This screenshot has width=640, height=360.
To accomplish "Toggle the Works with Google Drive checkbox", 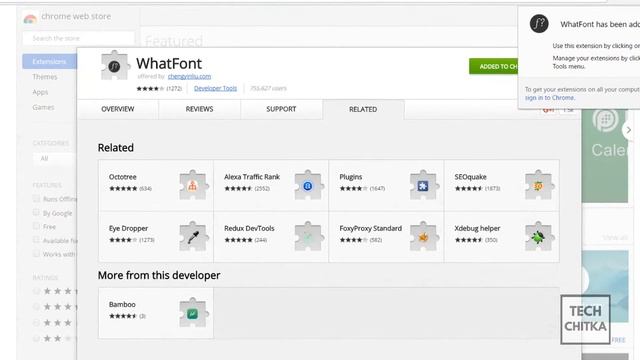I will click(36, 254).
